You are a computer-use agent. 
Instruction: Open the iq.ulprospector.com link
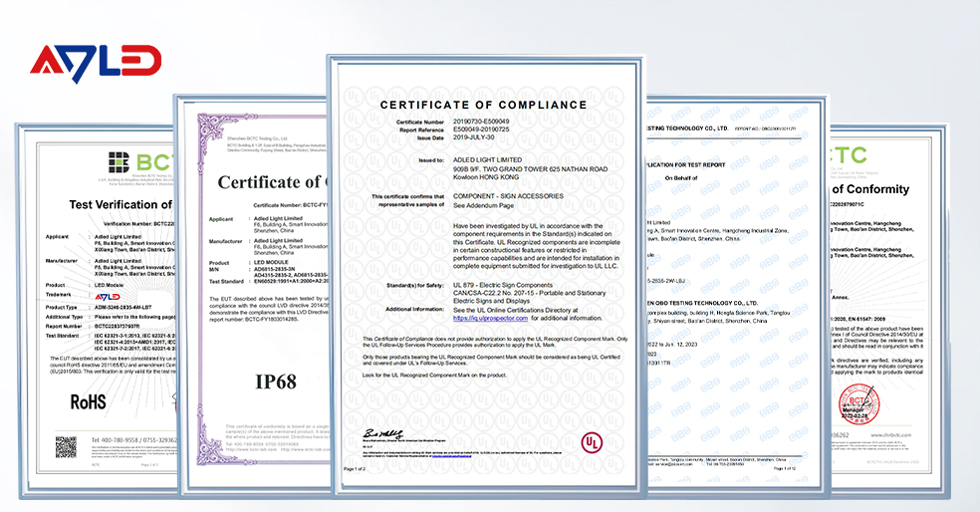point(491,318)
